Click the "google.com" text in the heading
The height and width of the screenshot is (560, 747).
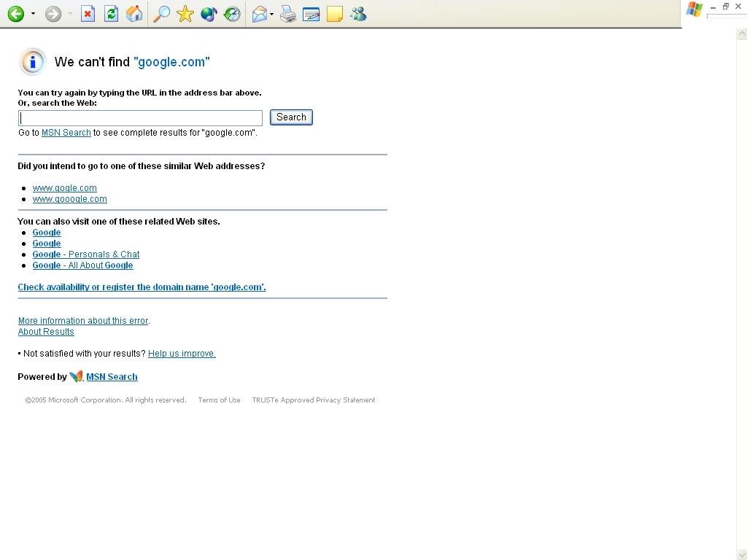(171, 62)
